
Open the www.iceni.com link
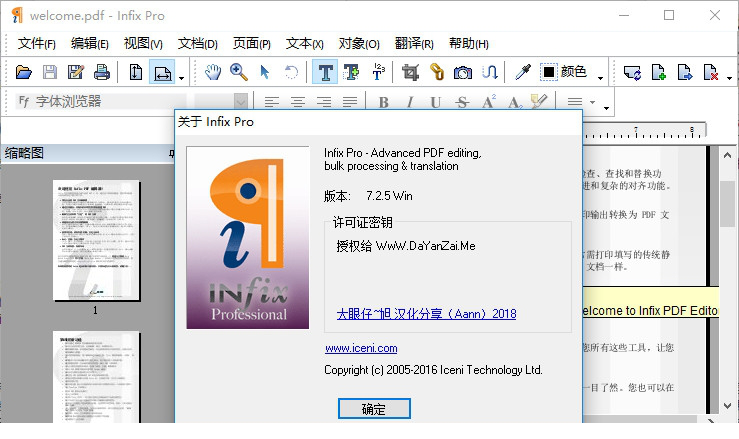point(361,348)
